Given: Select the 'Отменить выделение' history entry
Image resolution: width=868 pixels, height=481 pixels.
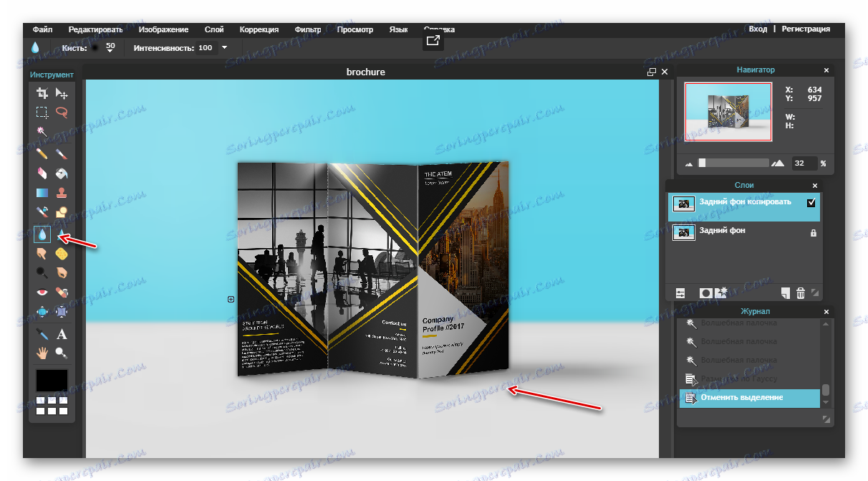Looking at the screenshot, I should 749,398.
